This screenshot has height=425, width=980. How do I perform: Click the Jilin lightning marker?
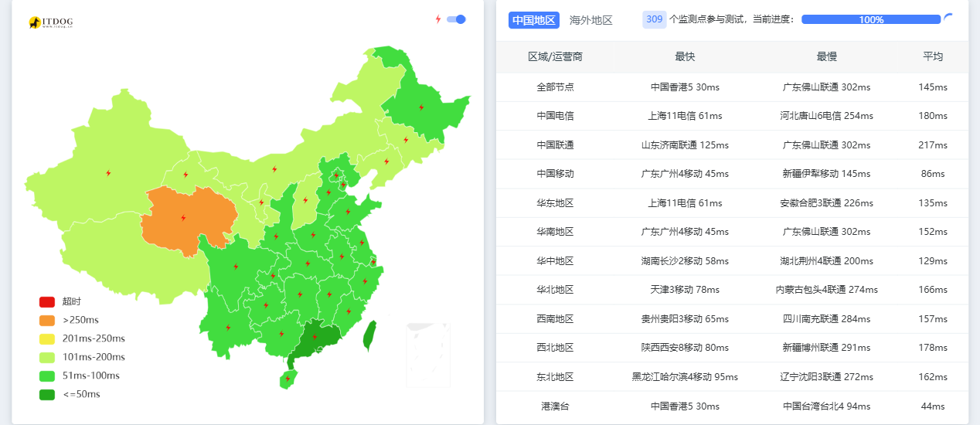coord(406,140)
